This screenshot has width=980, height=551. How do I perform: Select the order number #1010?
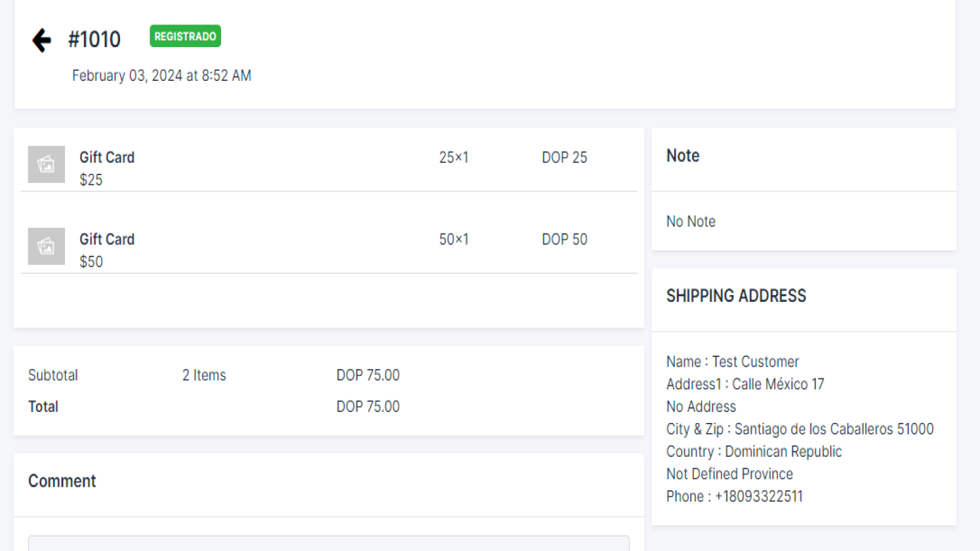click(94, 40)
